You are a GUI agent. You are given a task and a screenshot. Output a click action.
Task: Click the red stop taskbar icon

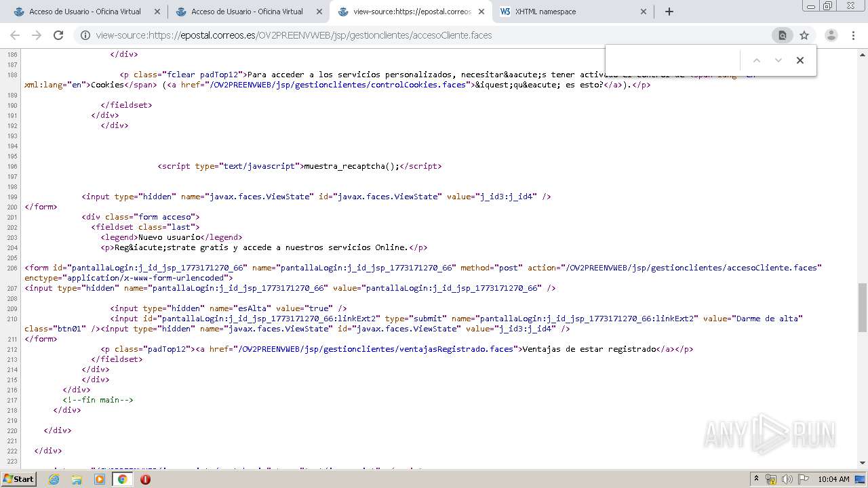point(145,479)
